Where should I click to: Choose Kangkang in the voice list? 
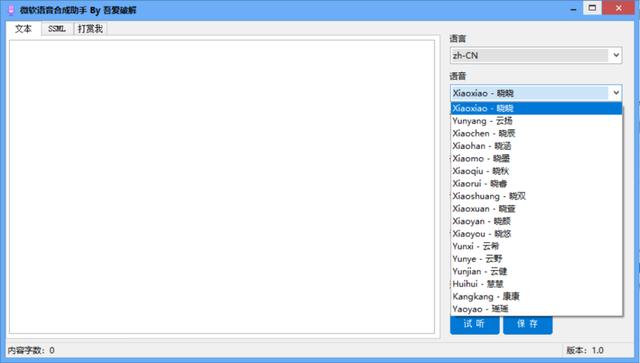point(536,296)
